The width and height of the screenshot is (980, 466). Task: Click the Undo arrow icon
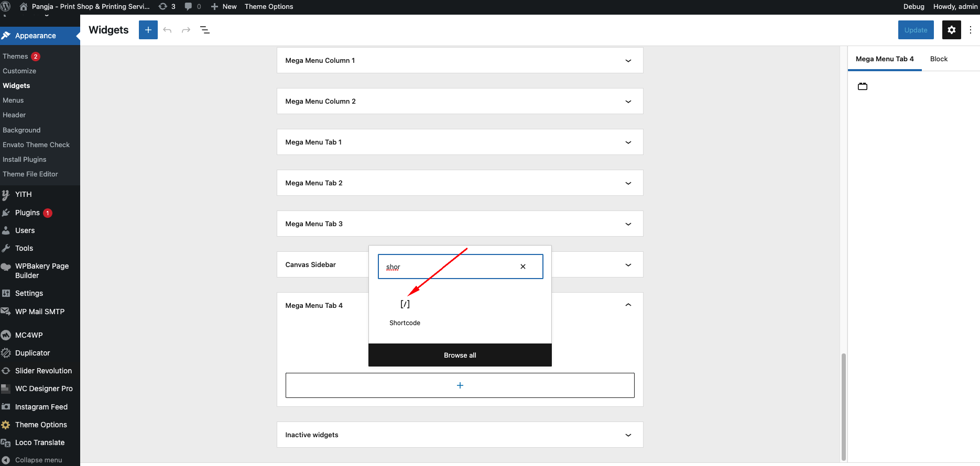coord(167,30)
